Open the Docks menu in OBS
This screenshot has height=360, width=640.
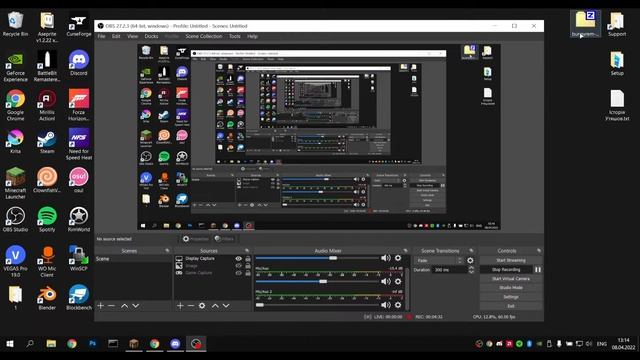point(151,36)
